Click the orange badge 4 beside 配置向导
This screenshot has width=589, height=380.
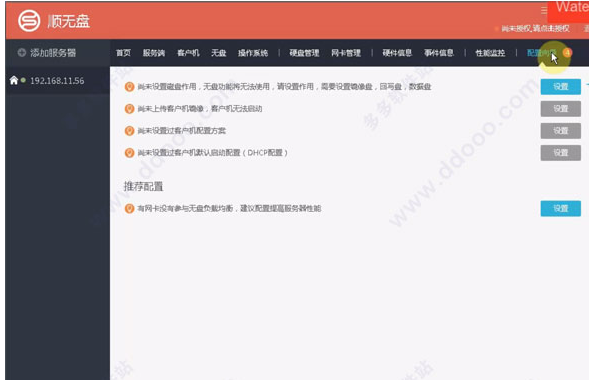point(567,53)
